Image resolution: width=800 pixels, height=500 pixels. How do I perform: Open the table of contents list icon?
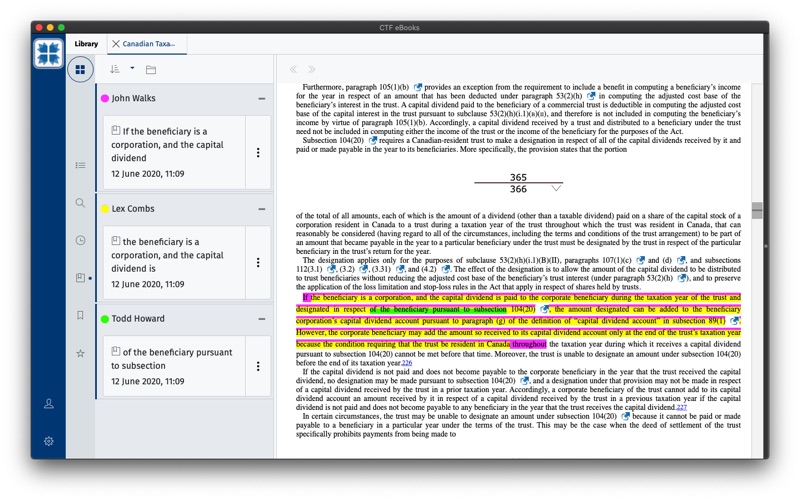coord(80,165)
